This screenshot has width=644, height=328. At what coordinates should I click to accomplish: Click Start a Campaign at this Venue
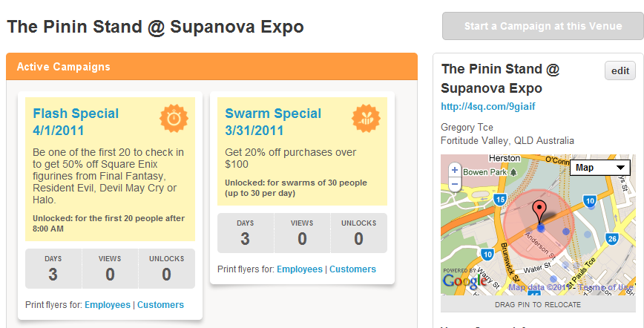pos(543,26)
